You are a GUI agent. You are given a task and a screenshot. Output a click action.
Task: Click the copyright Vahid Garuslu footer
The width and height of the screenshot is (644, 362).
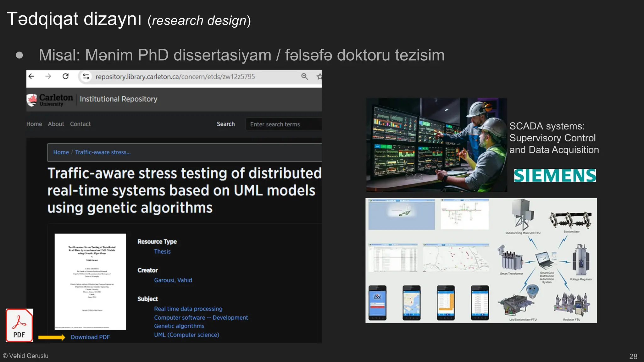point(25,356)
